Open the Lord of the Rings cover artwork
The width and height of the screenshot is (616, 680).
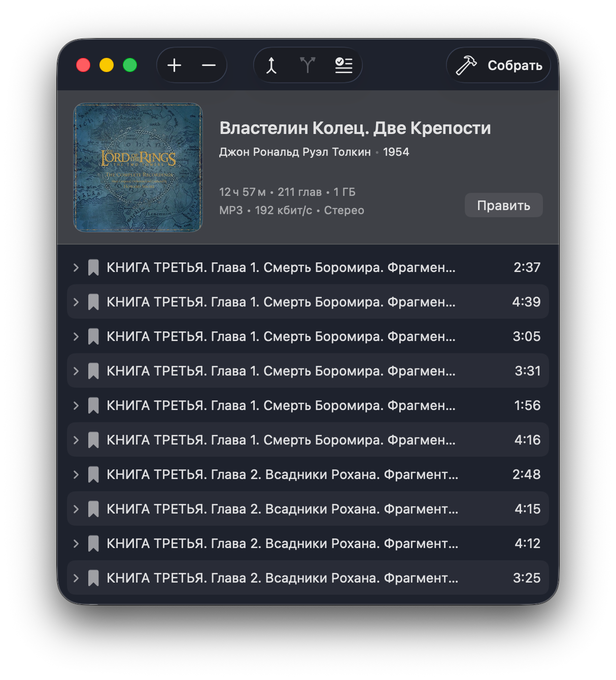pyautogui.click(x=138, y=167)
